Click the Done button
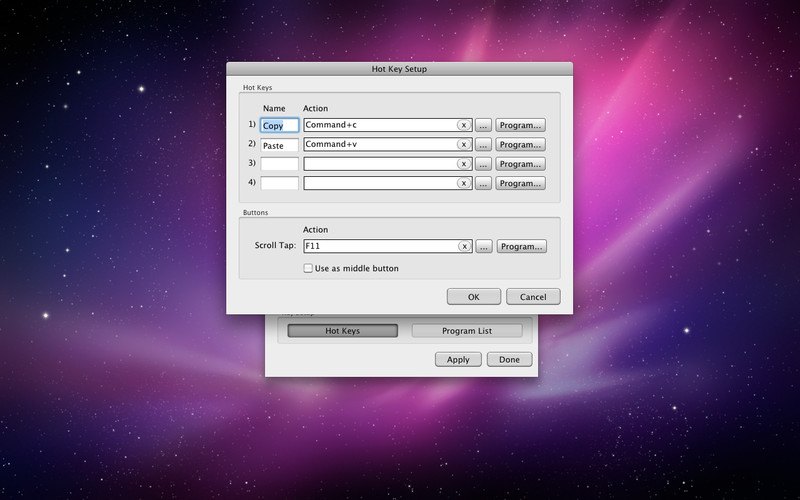 pyautogui.click(x=509, y=360)
